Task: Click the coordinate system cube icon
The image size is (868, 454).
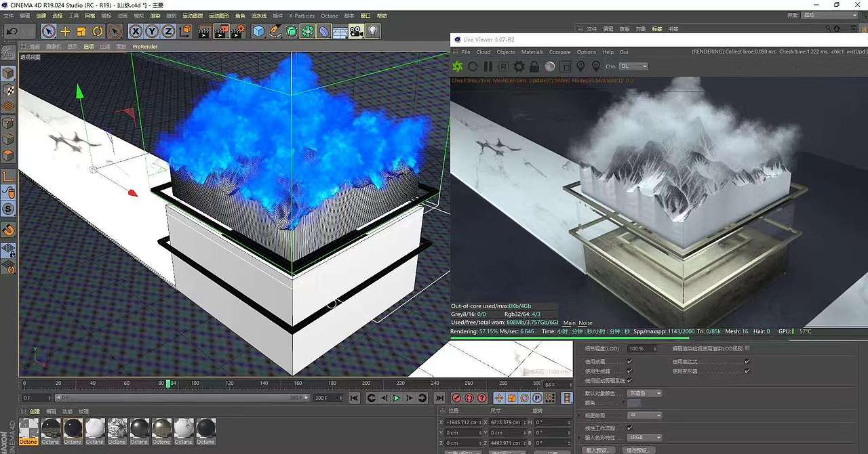Action: tap(184, 31)
